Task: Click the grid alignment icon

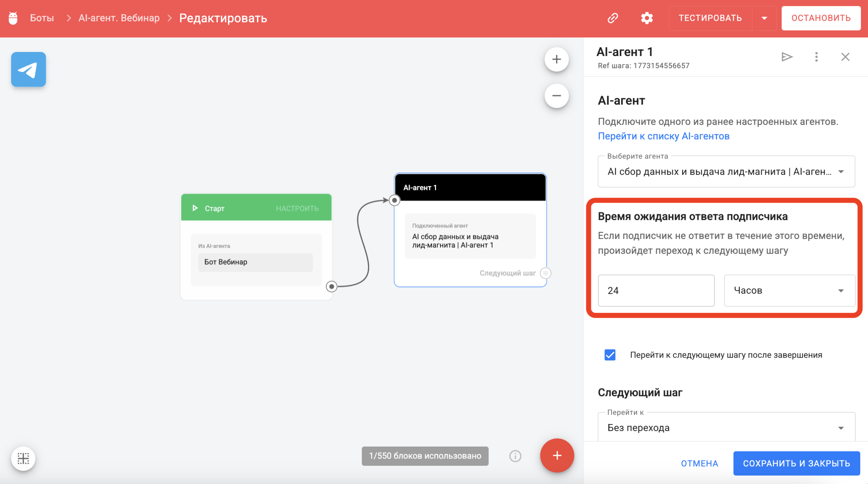Action: coord(23,458)
